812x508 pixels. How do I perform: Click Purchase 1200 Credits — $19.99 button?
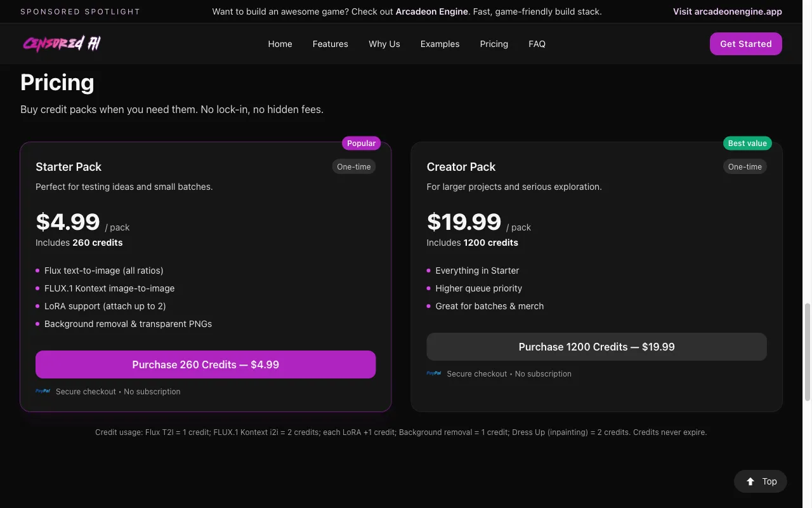pyautogui.click(x=596, y=347)
